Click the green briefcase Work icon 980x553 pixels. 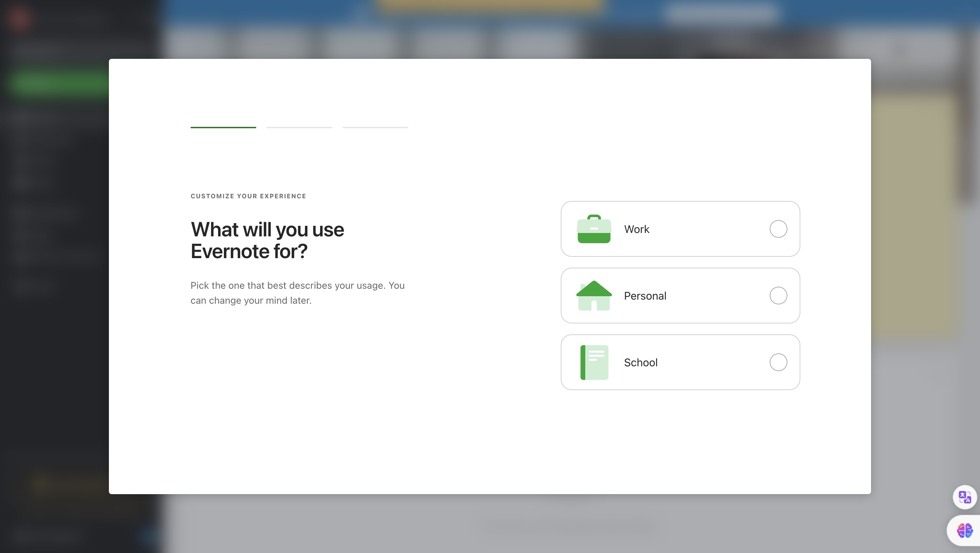point(594,229)
